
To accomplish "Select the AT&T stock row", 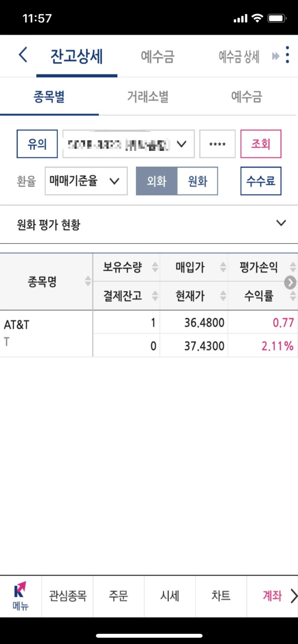I will [149, 334].
